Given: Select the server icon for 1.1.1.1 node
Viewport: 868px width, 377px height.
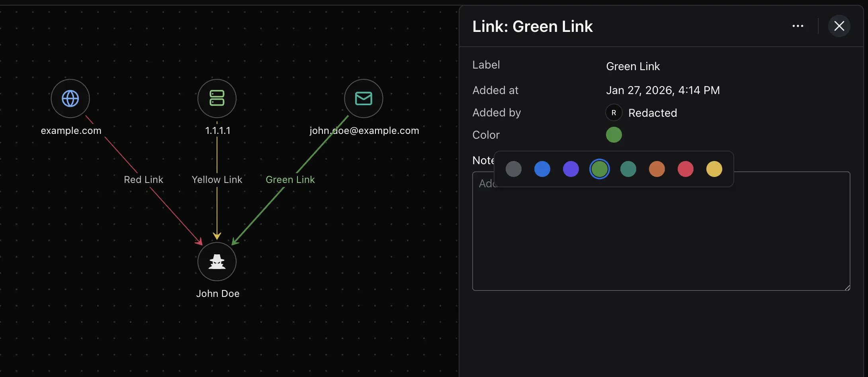Looking at the screenshot, I should (x=217, y=98).
